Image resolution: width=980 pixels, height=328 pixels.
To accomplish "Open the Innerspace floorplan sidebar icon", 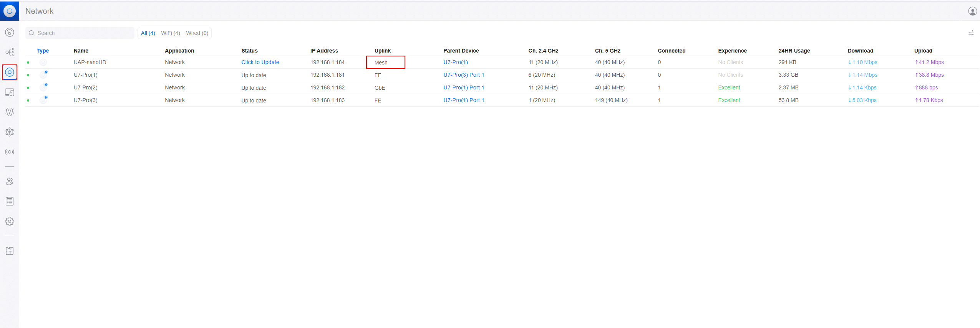I will (10, 251).
